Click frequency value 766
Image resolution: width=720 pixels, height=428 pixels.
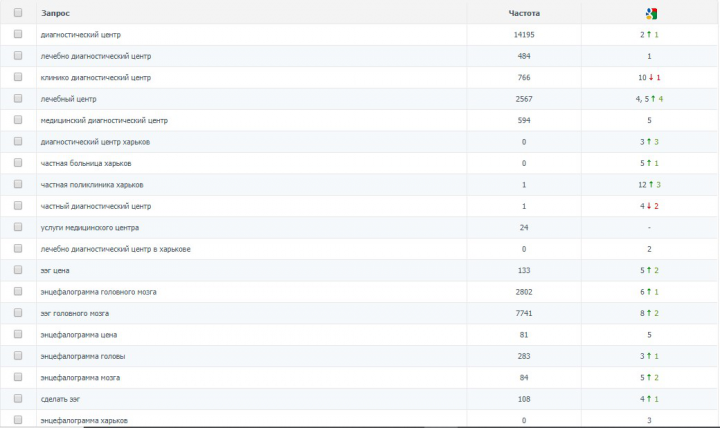[524, 78]
